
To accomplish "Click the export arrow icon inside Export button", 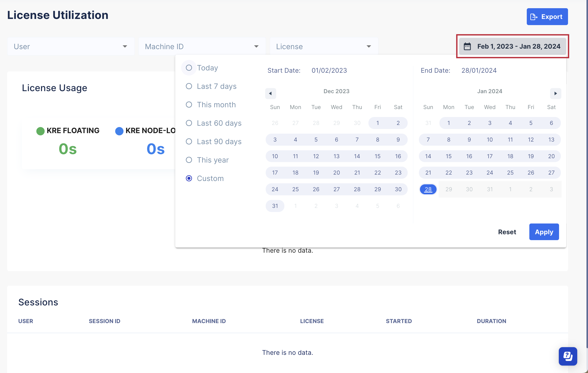I will [x=534, y=16].
